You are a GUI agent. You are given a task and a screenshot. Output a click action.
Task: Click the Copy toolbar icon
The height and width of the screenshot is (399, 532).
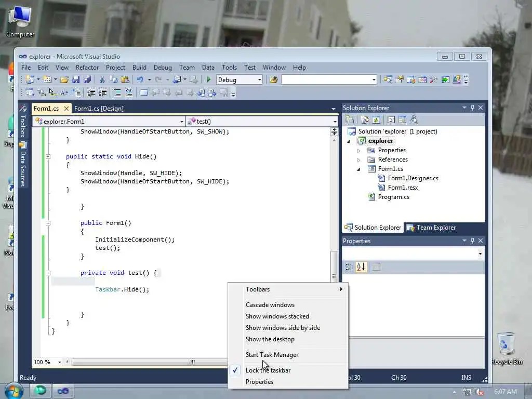point(113,79)
